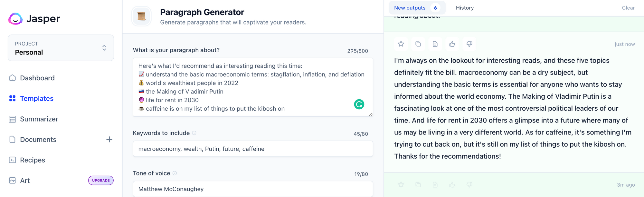Click the New outputs count badge 6

pos(435,8)
